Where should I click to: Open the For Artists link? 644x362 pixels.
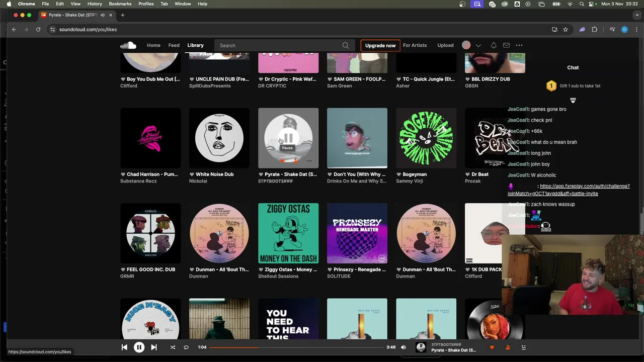pos(415,45)
